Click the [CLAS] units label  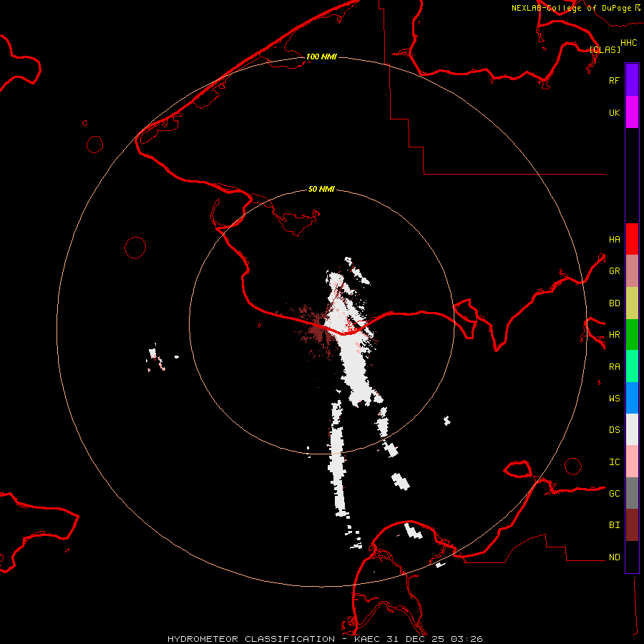pos(605,49)
